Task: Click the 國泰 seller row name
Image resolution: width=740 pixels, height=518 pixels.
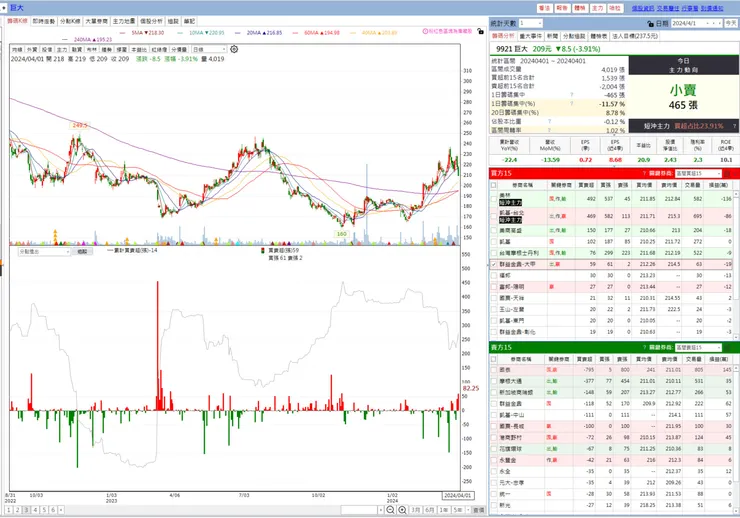Action: (x=505, y=370)
